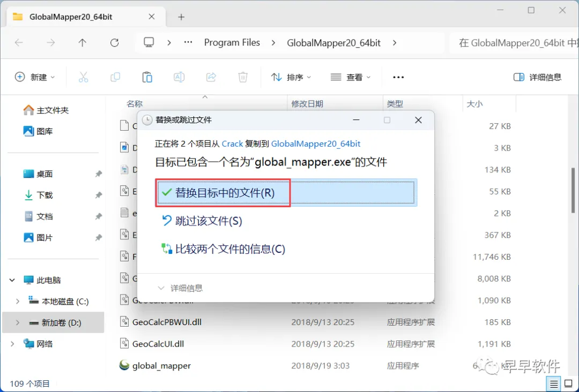Unpin 桌面 from quick access
The image size is (579, 392).
pos(98,174)
